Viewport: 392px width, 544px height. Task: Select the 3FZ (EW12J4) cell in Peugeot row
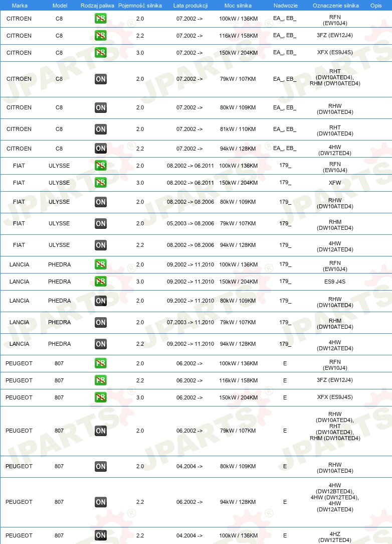[335, 380]
